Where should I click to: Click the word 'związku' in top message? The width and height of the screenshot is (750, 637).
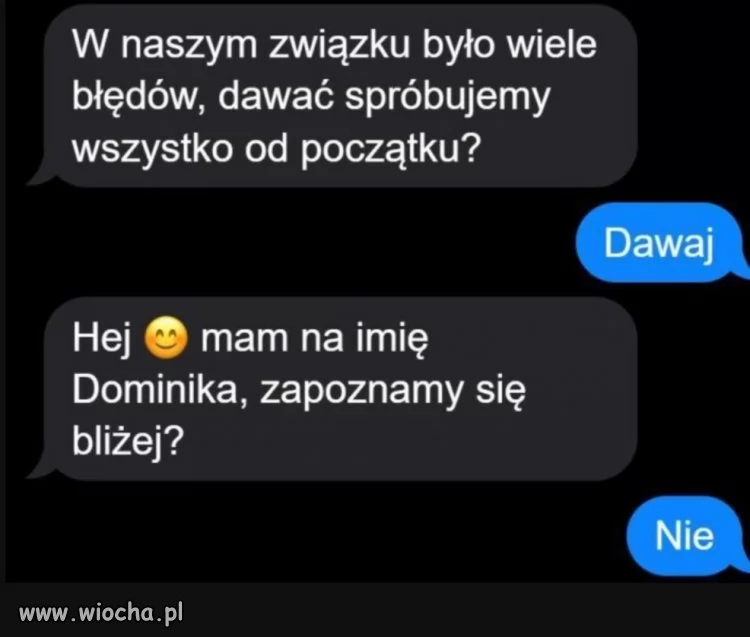[x=340, y=45]
